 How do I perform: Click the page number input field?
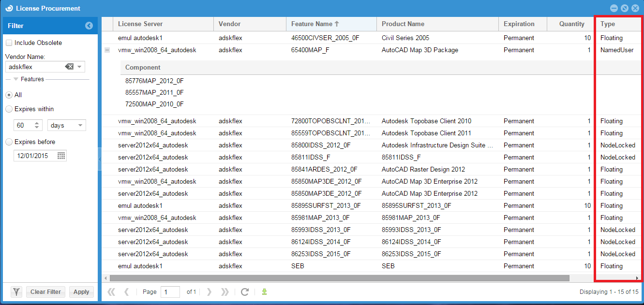(x=170, y=291)
